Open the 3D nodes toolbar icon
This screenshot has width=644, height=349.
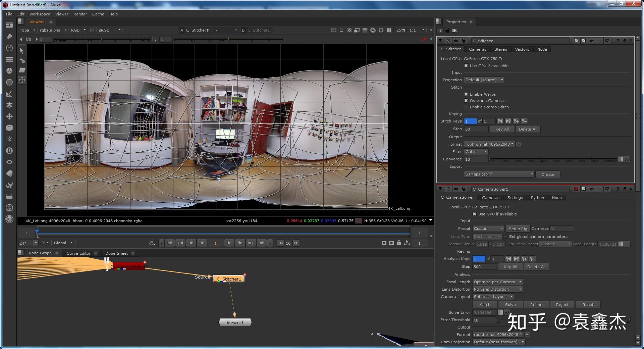[9, 128]
